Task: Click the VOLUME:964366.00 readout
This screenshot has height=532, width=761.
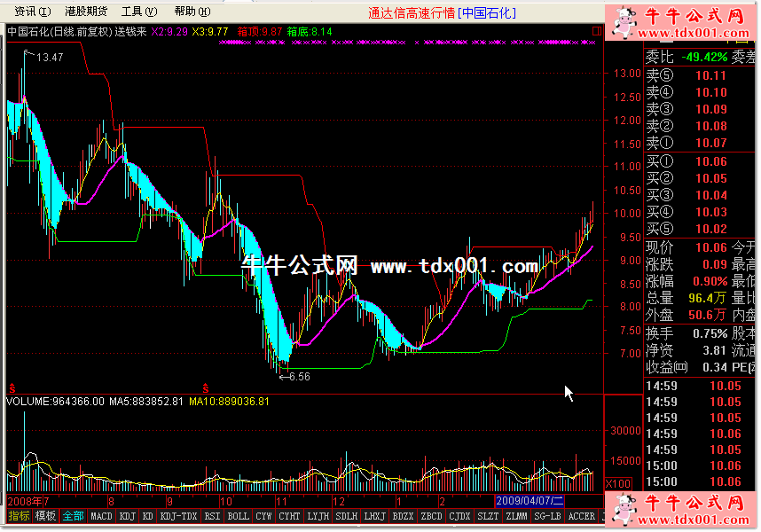Action: click(55, 402)
